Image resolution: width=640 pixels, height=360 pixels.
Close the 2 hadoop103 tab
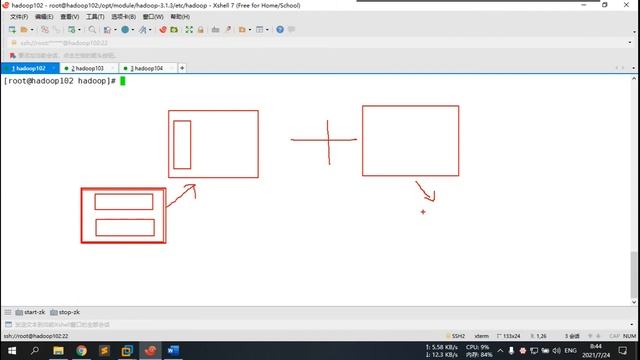pyautogui.click(x=112, y=68)
